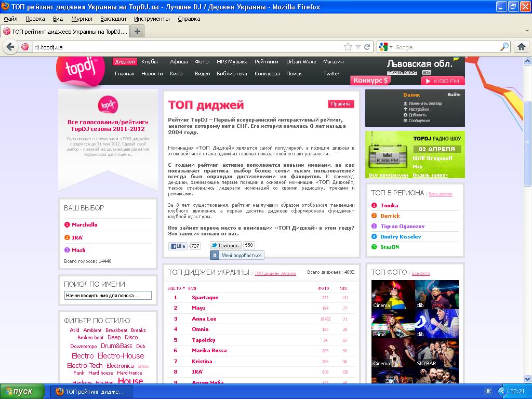Open Google search engine dropdown

(391, 47)
